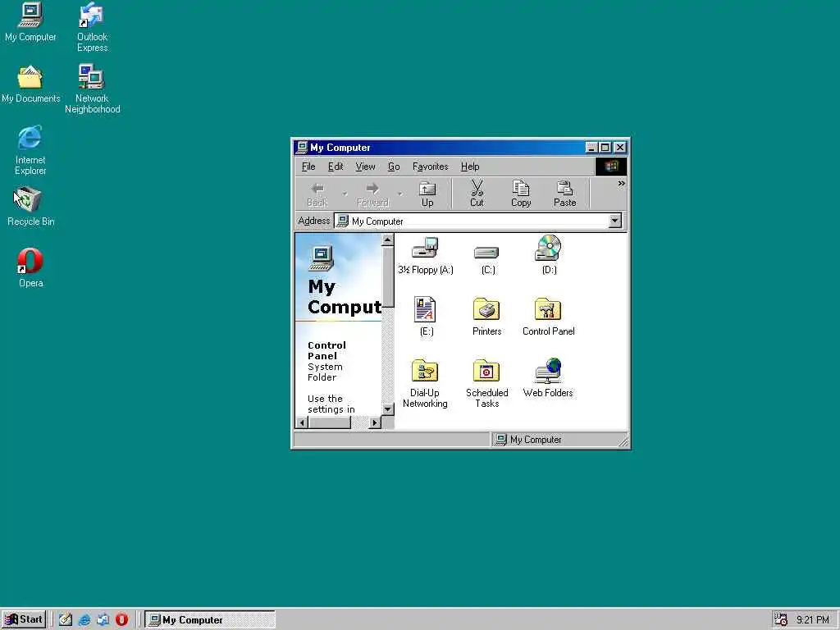This screenshot has width=840, height=630.
Task: Click Control Panel heading in info pane
Action: 326,350
